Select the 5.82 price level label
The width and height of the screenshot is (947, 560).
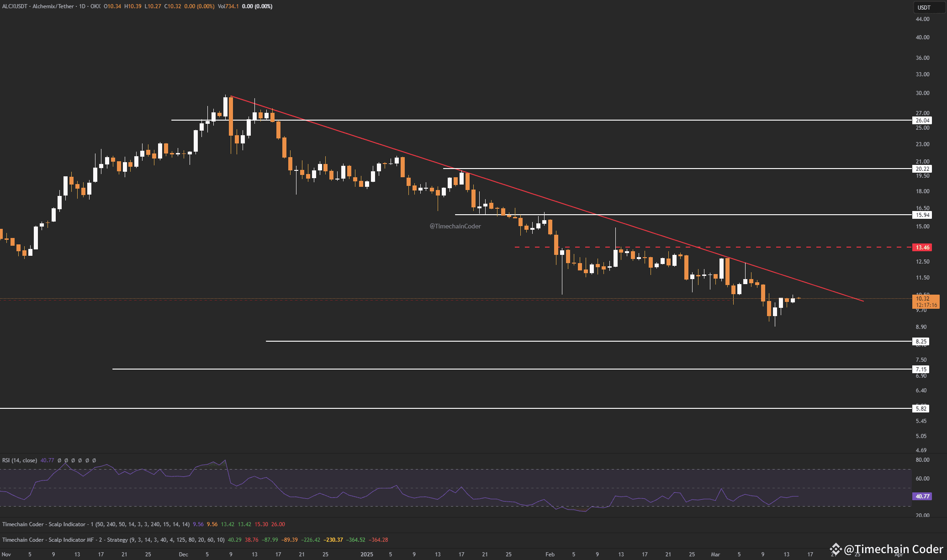pos(921,409)
